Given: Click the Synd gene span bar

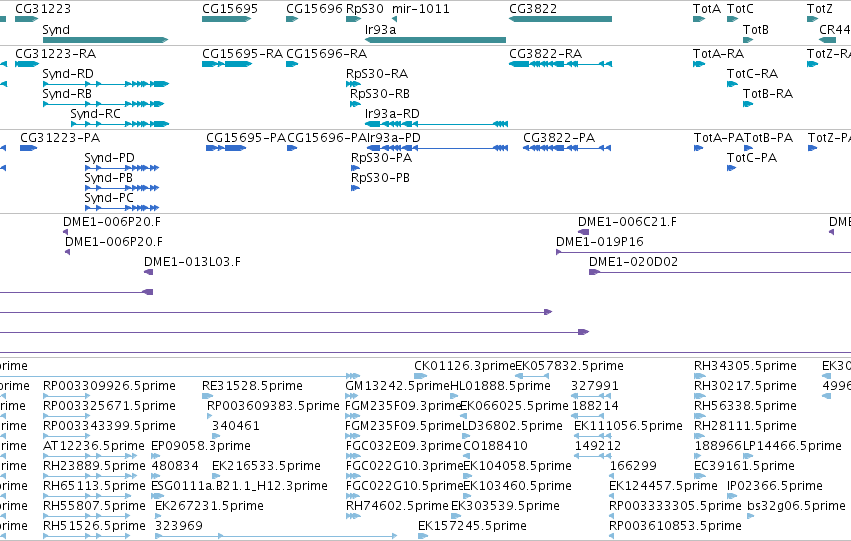Looking at the screenshot, I should click(105, 40).
